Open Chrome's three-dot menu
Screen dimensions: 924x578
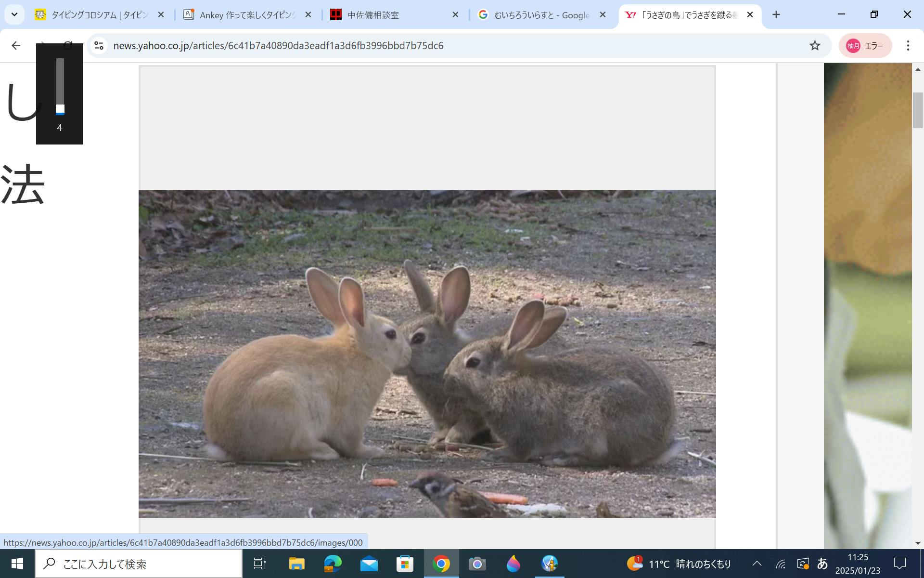[908, 46]
